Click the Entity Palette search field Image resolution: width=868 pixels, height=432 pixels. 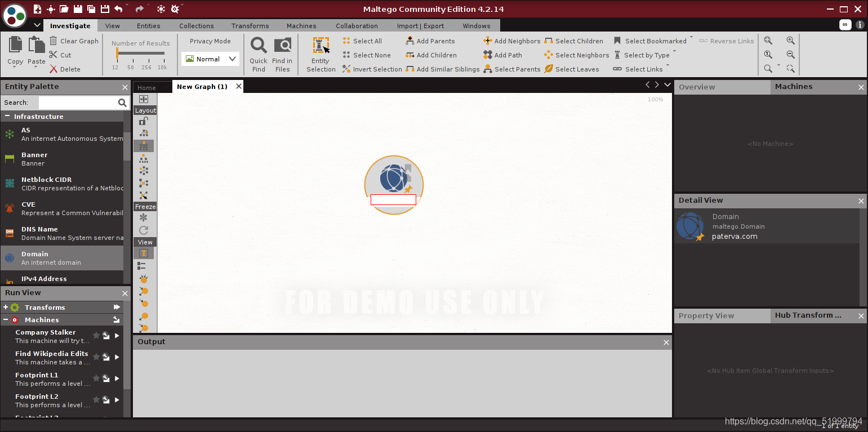tap(77, 103)
